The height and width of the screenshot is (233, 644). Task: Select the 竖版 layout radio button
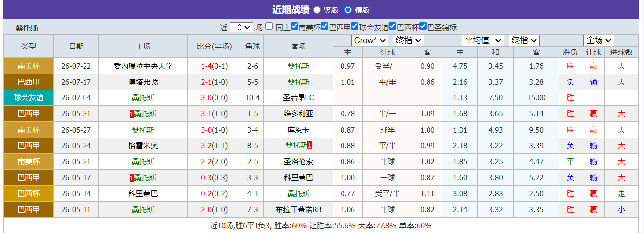(317, 10)
